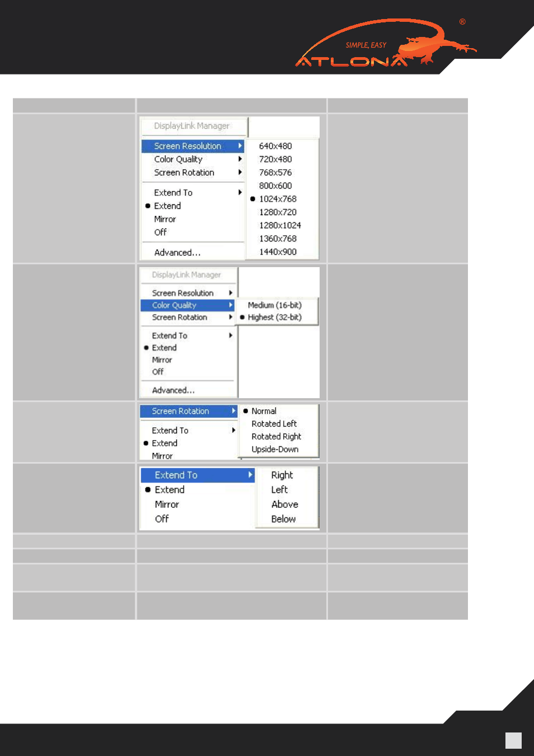Screen dimensions: 534x756
Task: Open unhighlighted Color Quality beside resolution list
Action: (178, 159)
